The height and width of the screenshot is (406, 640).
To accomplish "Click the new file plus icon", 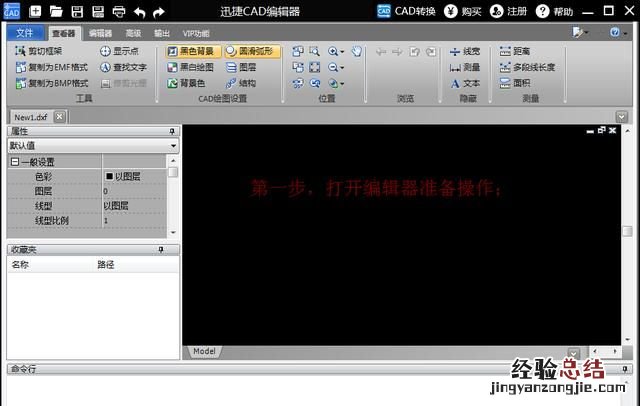I will [35, 11].
